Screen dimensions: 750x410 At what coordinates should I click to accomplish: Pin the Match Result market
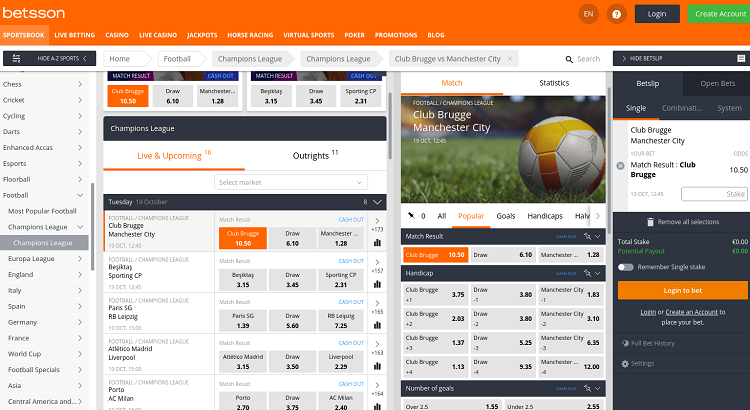click(587, 236)
